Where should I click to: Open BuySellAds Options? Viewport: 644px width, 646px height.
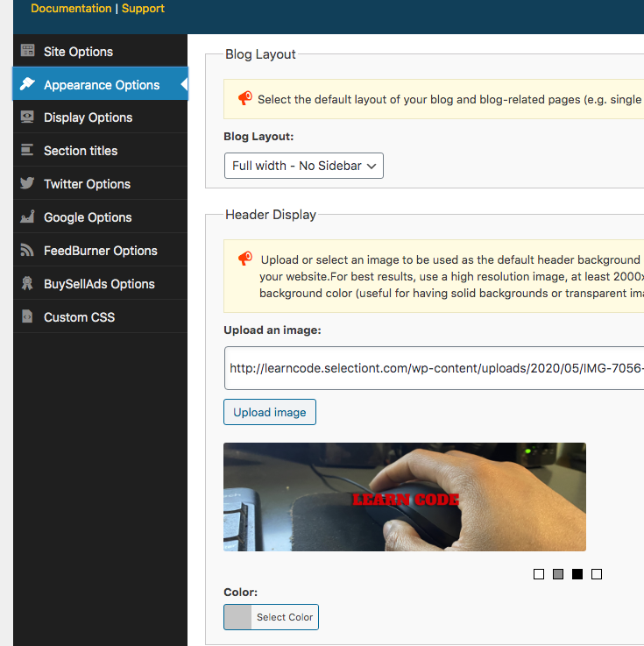(x=100, y=284)
